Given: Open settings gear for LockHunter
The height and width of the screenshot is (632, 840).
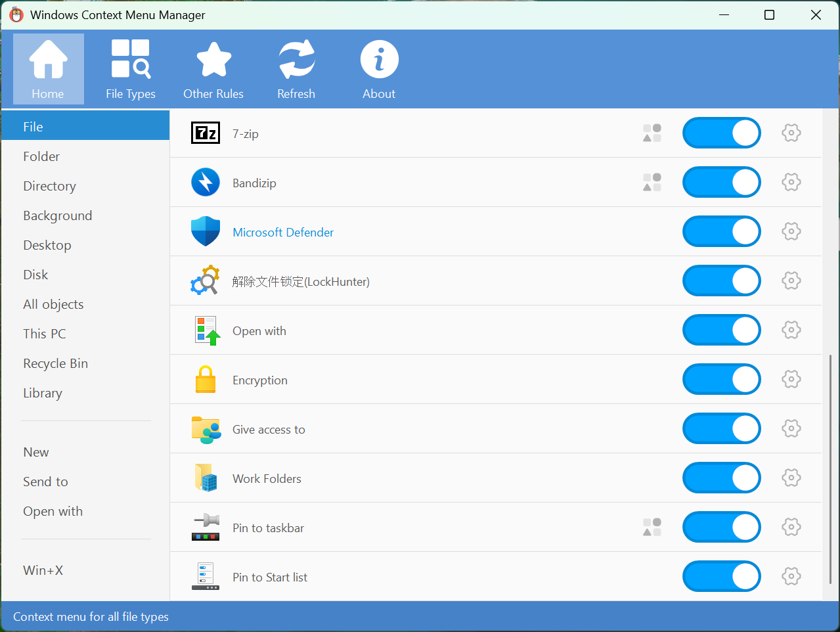Looking at the screenshot, I should pyautogui.click(x=791, y=281).
